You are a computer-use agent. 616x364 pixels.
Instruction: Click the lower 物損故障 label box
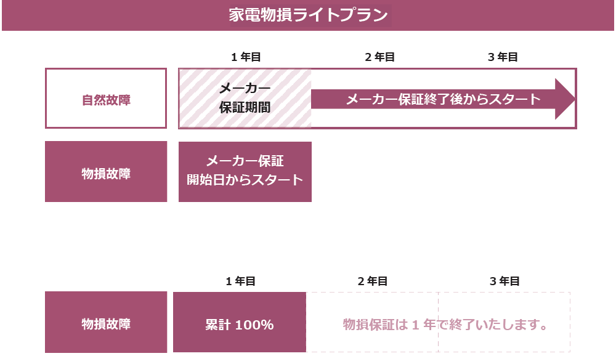tap(106, 322)
